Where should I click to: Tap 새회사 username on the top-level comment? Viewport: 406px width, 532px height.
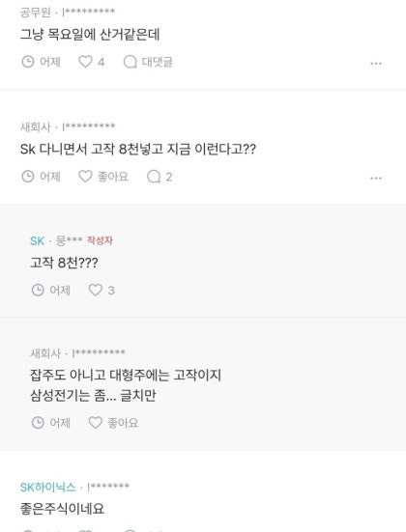click(x=36, y=126)
